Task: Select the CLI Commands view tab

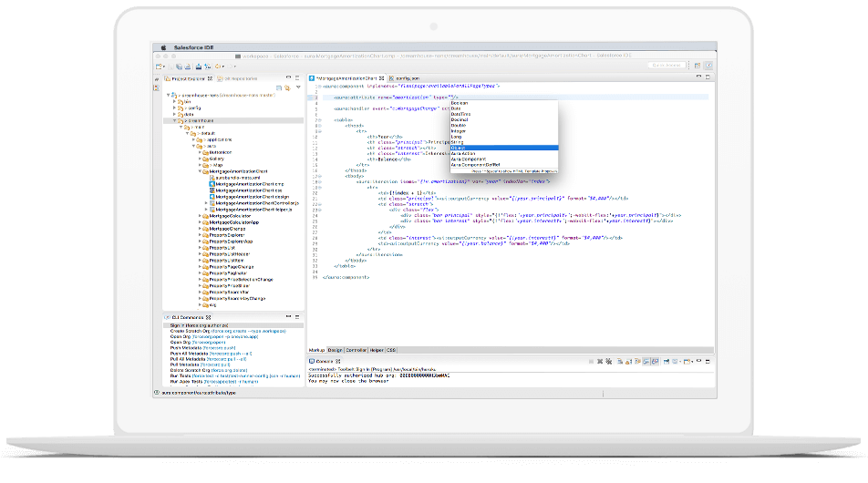Action: (x=188, y=317)
